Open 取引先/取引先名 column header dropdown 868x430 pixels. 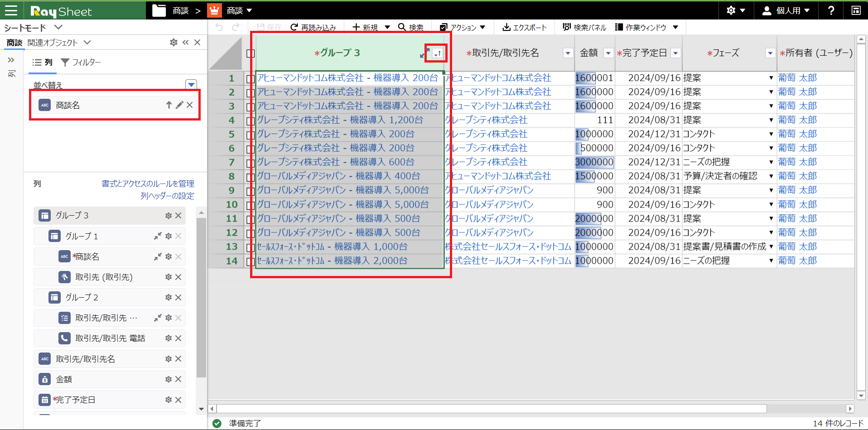[568, 53]
